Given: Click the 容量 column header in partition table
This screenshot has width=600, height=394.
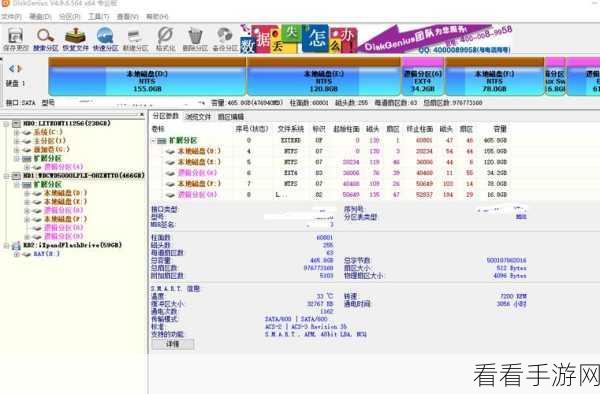Looking at the screenshot, I should point(500,129).
